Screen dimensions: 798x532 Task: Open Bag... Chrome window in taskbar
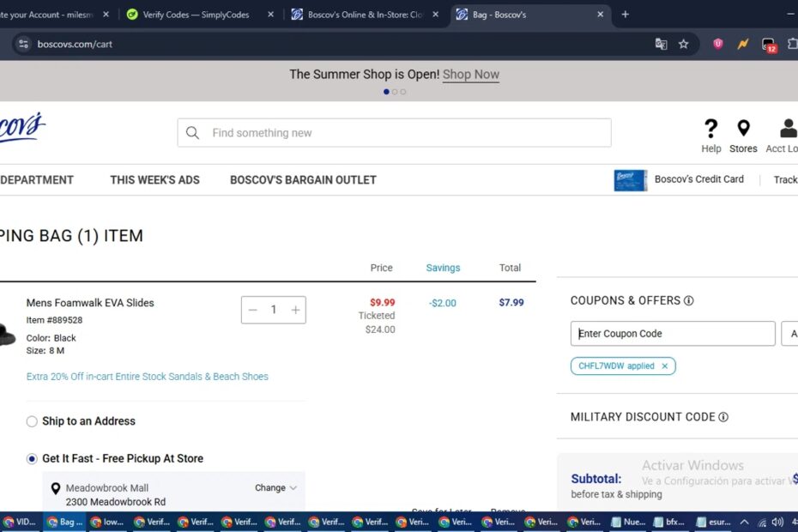pos(64,522)
